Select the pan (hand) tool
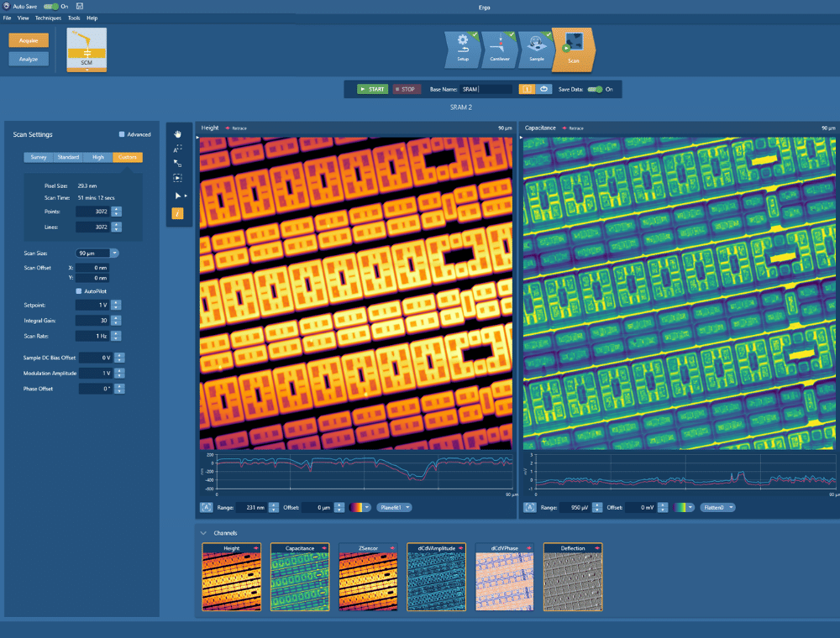The height and width of the screenshot is (638, 840). pos(177,134)
